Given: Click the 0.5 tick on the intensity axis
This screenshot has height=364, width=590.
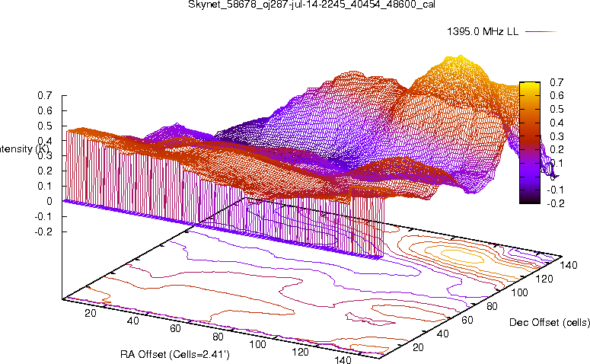Looking at the screenshot, I should point(44,126).
